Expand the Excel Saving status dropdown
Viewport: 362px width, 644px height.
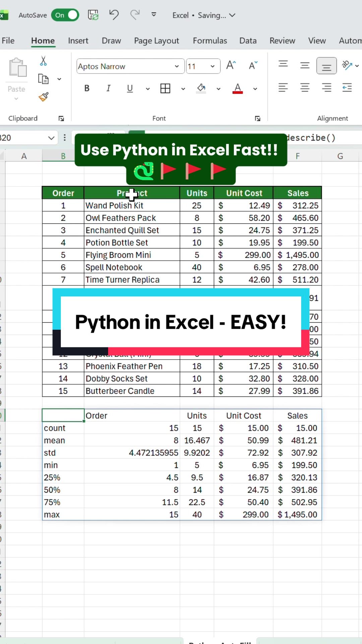pyautogui.click(x=232, y=15)
